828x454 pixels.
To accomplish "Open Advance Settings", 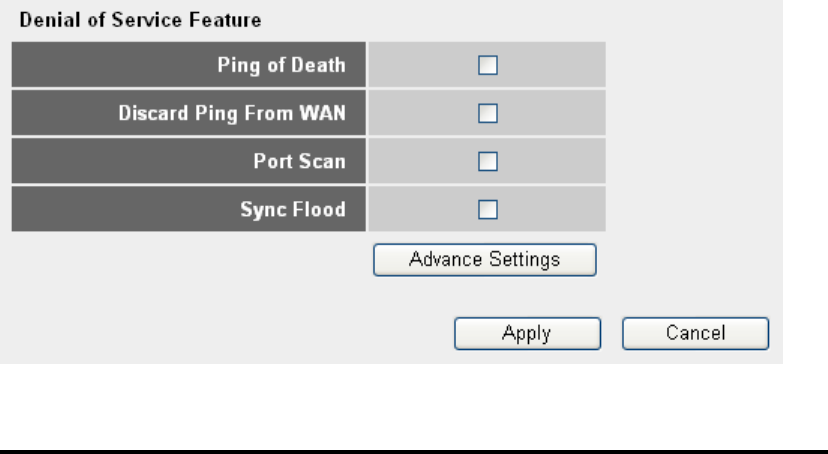I will coord(484,260).
